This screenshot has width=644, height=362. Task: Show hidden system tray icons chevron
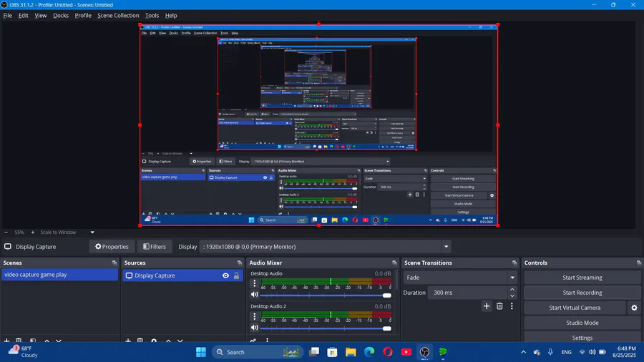pos(523,352)
